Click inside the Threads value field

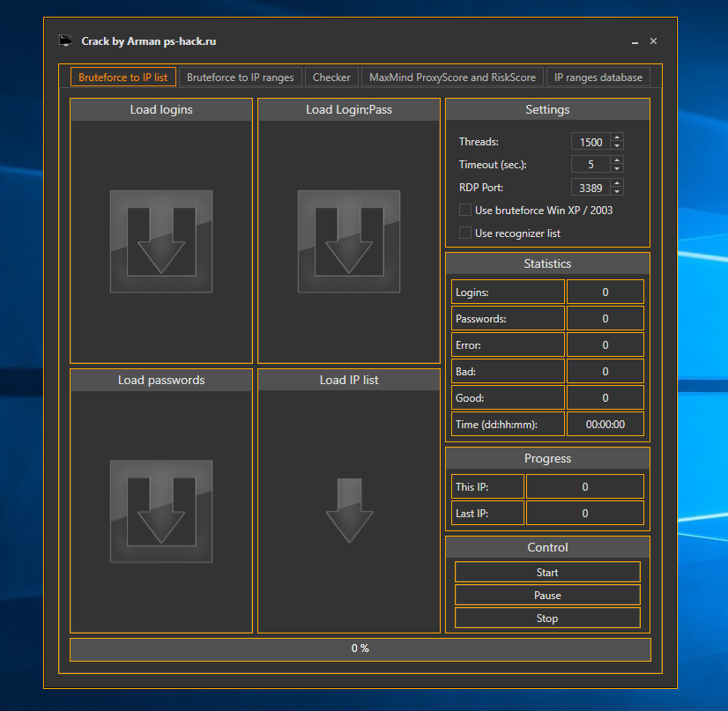[x=590, y=141]
